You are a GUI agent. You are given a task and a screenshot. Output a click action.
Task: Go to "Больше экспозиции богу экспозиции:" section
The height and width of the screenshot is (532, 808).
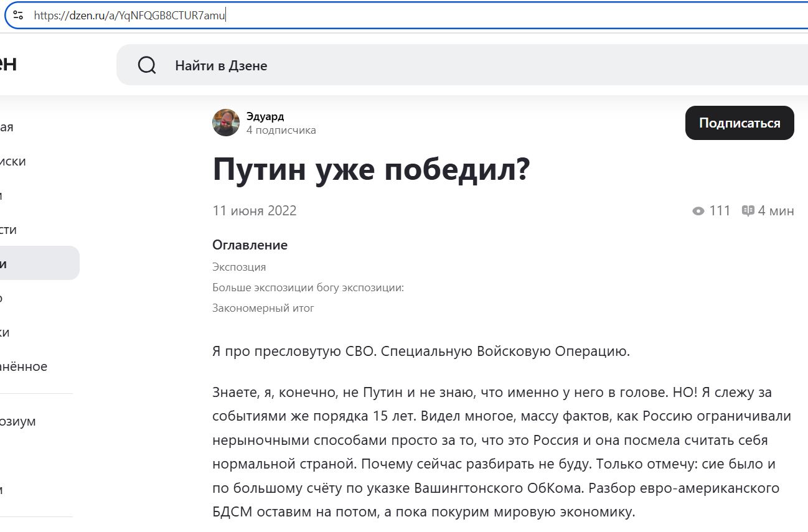[308, 287]
